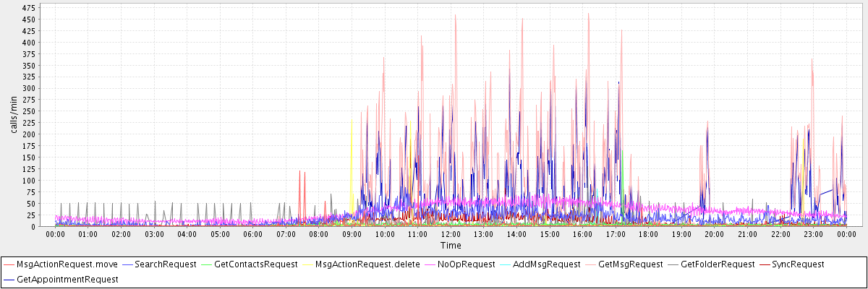Click the dark line swatch for GetAppointmentRequest
Screen dimensions: 868x289
(9, 278)
